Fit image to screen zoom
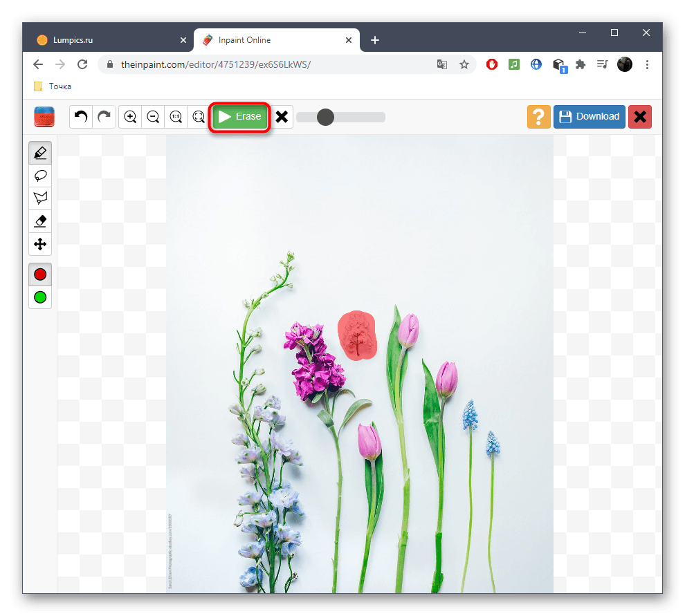The image size is (685, 616). (x=199, y=117)
